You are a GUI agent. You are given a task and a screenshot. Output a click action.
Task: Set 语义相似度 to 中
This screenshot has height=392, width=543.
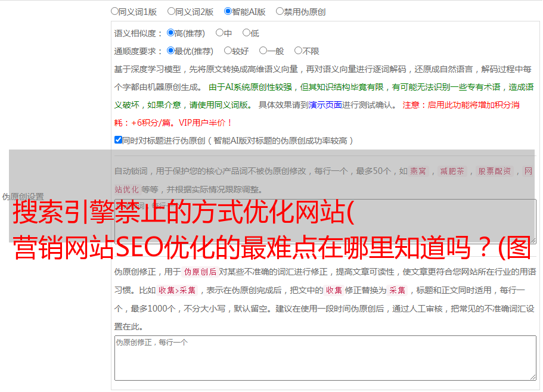point(219,33)
